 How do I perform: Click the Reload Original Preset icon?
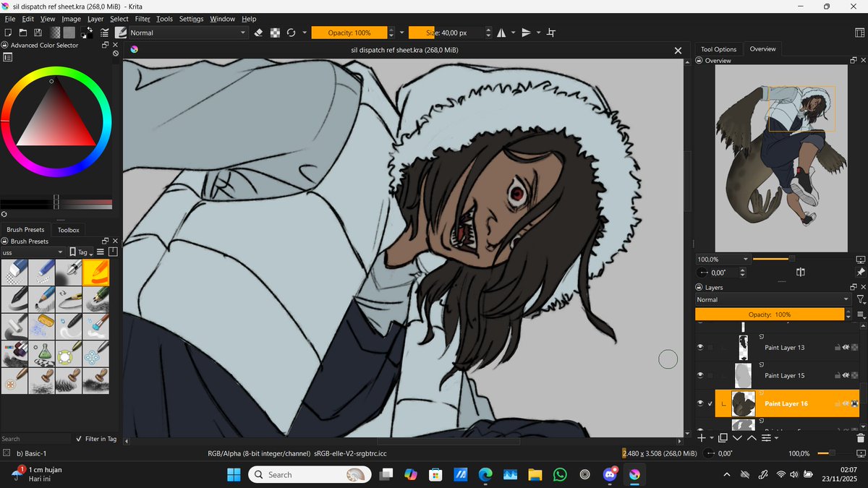coord(292,33)
